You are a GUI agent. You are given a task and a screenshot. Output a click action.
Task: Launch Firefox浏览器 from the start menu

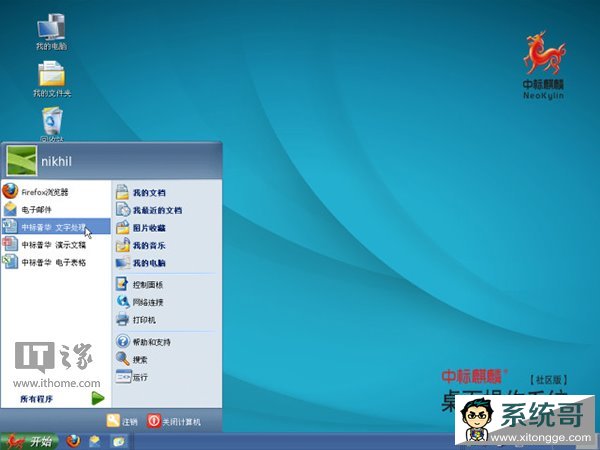click(56, 192)
